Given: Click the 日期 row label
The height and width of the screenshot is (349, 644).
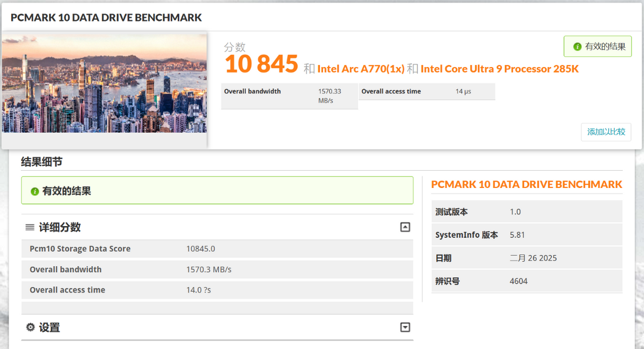Looking at the screenshot, I should click(x=443, y=258).
